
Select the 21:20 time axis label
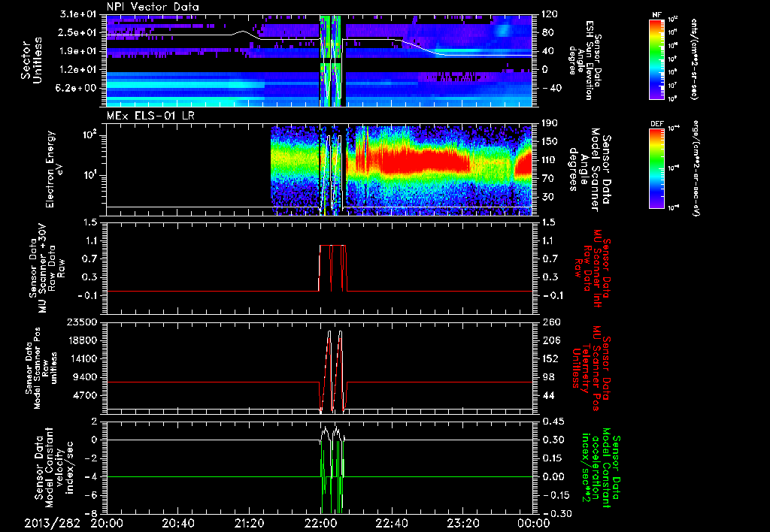[249, 523]
